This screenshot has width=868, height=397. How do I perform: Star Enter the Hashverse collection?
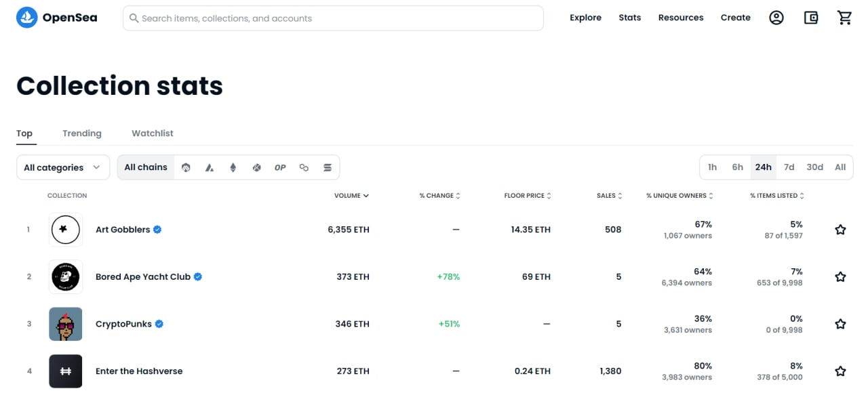pyautogui.click(x=840, y=371)
